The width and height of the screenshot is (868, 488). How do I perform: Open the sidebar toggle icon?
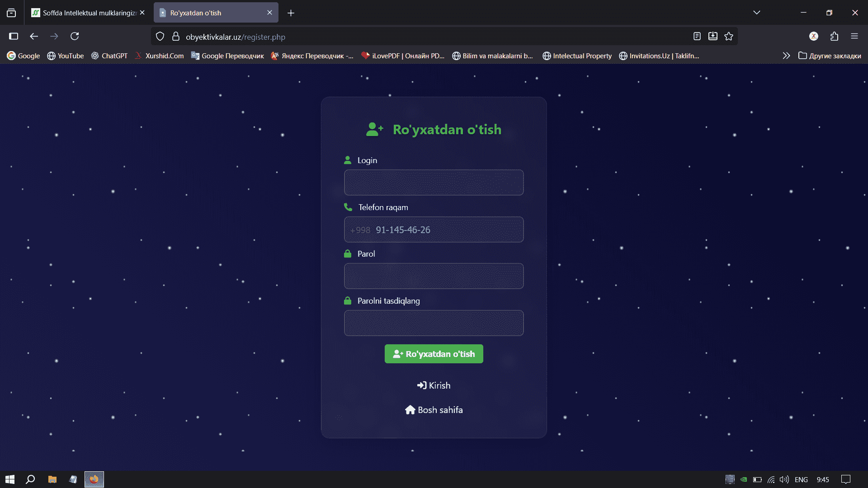tap(14, 36)
